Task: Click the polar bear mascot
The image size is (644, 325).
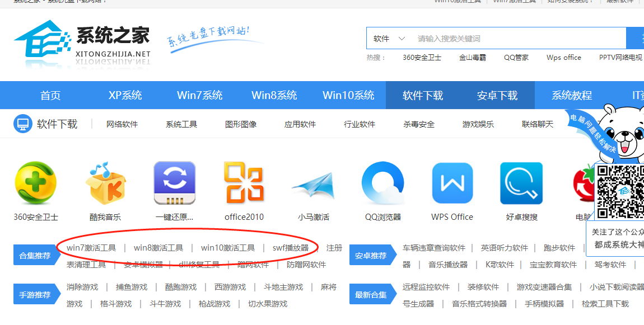Action: click(621, 133)
